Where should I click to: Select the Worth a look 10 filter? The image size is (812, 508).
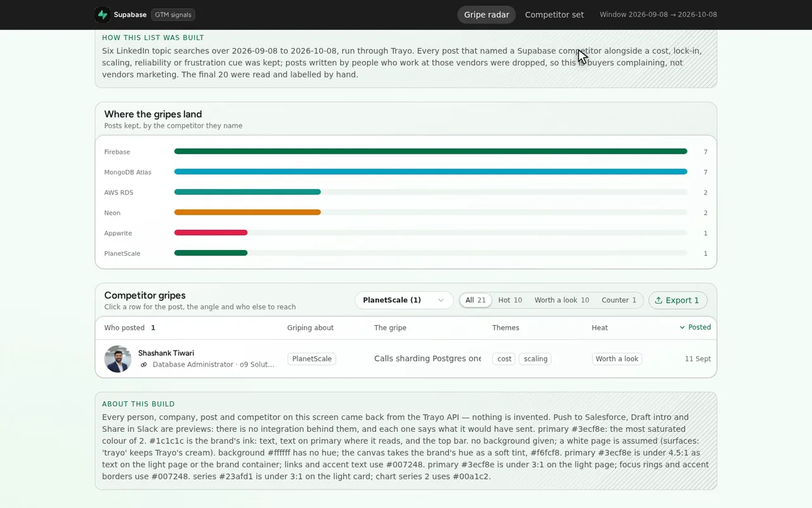coord(561,300)
